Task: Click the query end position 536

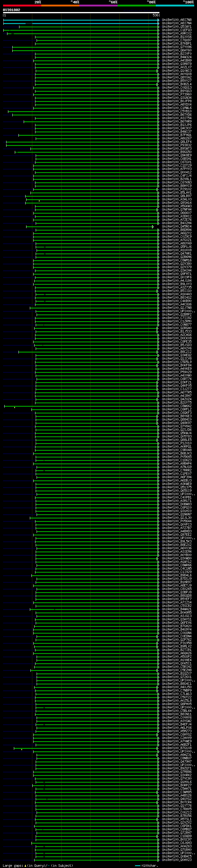Action: (155, 15)
